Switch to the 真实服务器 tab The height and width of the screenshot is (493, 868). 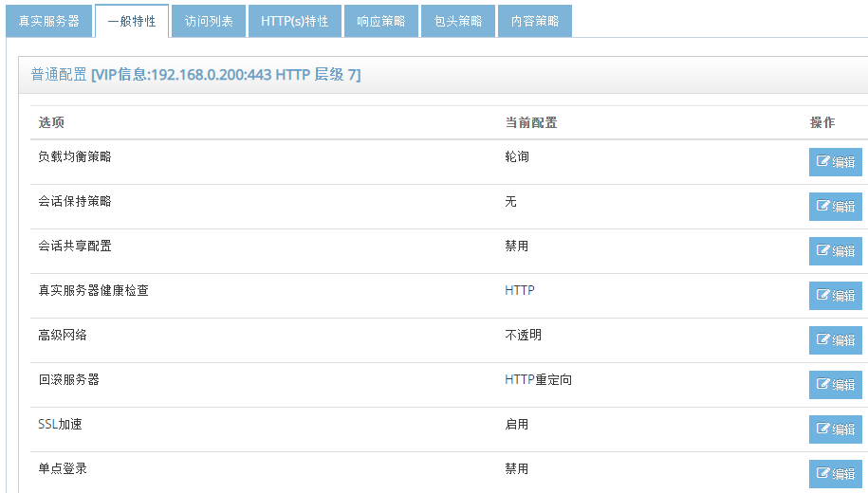click(x=49, y=21)
